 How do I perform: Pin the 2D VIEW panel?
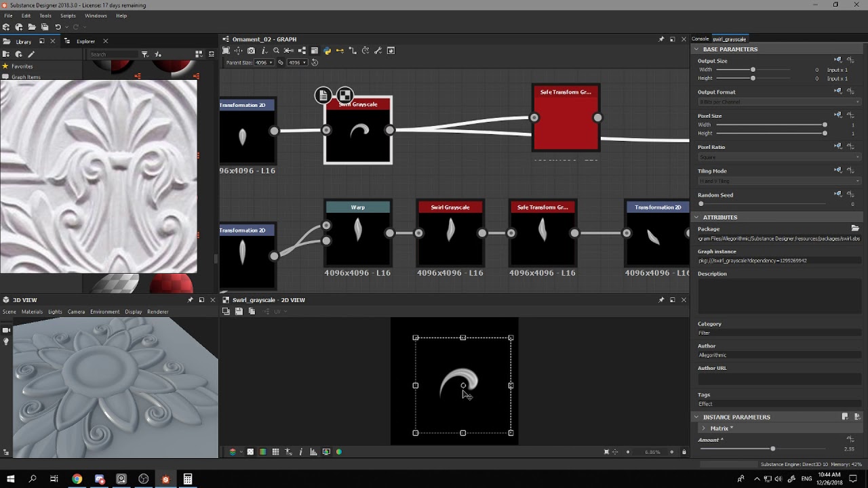pyautogui.click(x=661, y=300)
